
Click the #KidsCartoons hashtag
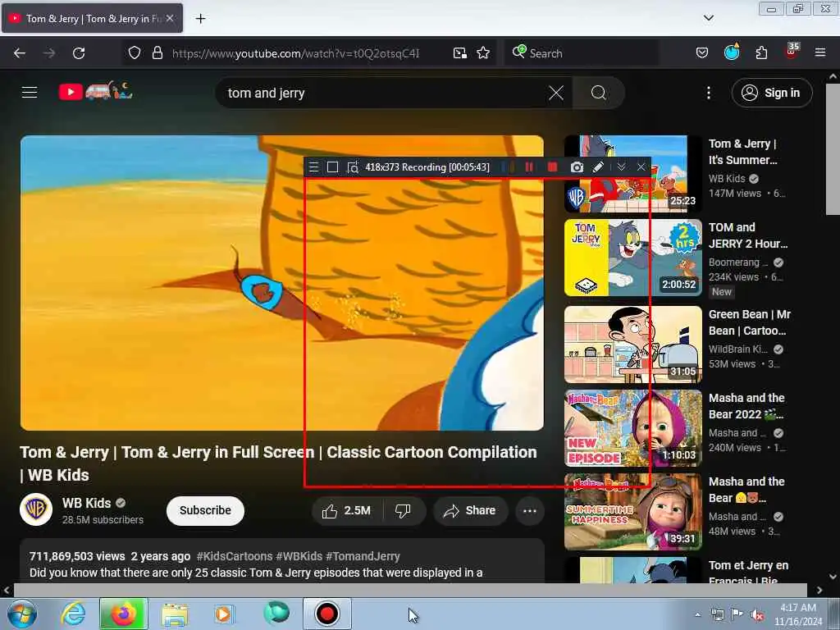click(x=234, y=557)
